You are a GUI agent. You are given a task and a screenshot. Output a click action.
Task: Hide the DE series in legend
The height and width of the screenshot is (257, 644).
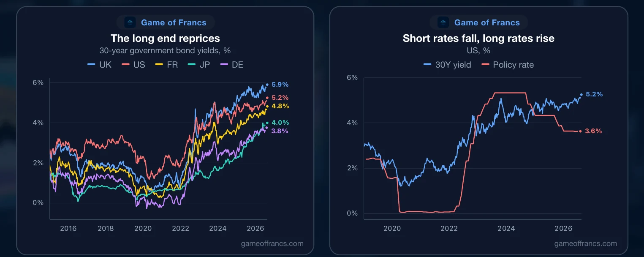(x=232, y=65)
